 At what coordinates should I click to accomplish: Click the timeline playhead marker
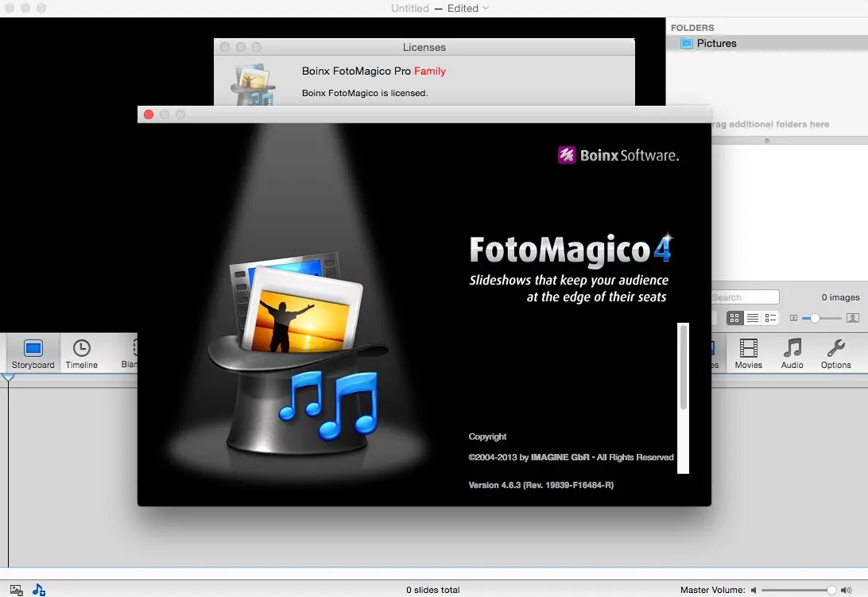click(8, 377)
